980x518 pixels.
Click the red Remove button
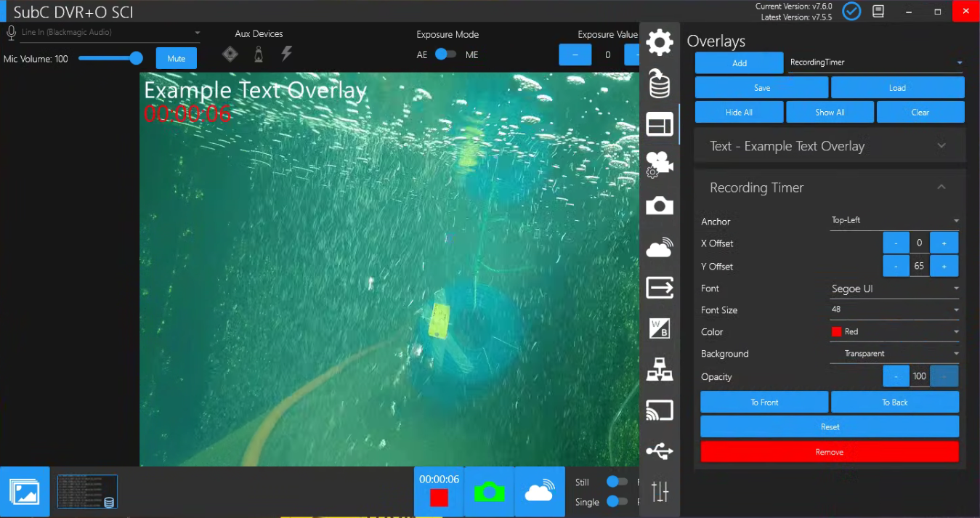[829, 452]
